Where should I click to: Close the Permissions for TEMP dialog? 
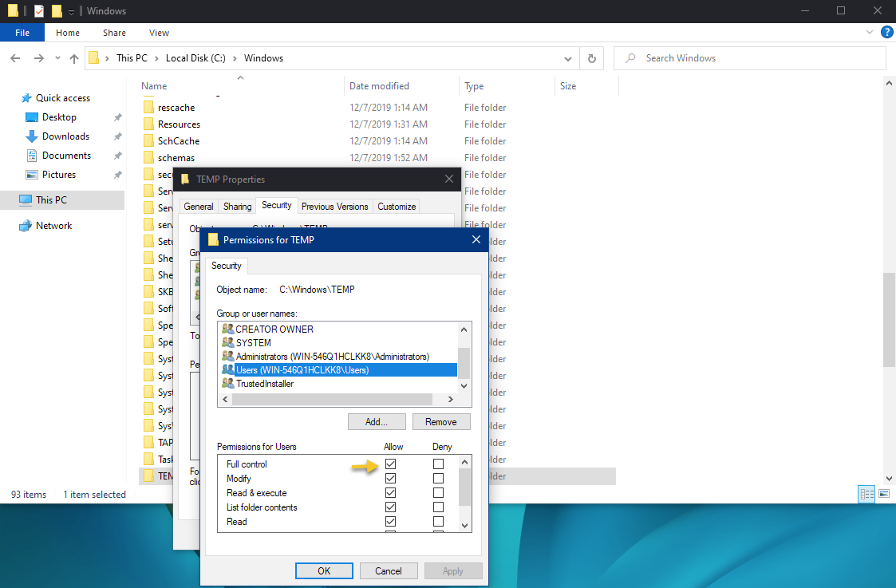(x=476, y=240)
